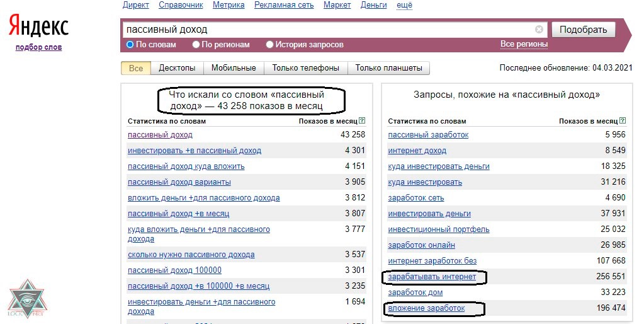This screenshot has height=324, width=644.
Task: Click the 'пассивный доход варианты' query link
Action: click(179, 182)
